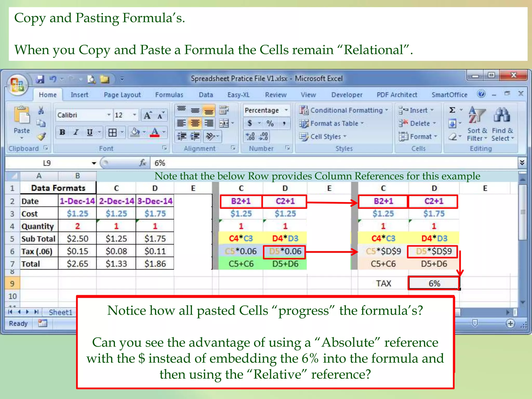532x399 pixels.
Task: Click the Percent Style icon
Action: (270, 123)
